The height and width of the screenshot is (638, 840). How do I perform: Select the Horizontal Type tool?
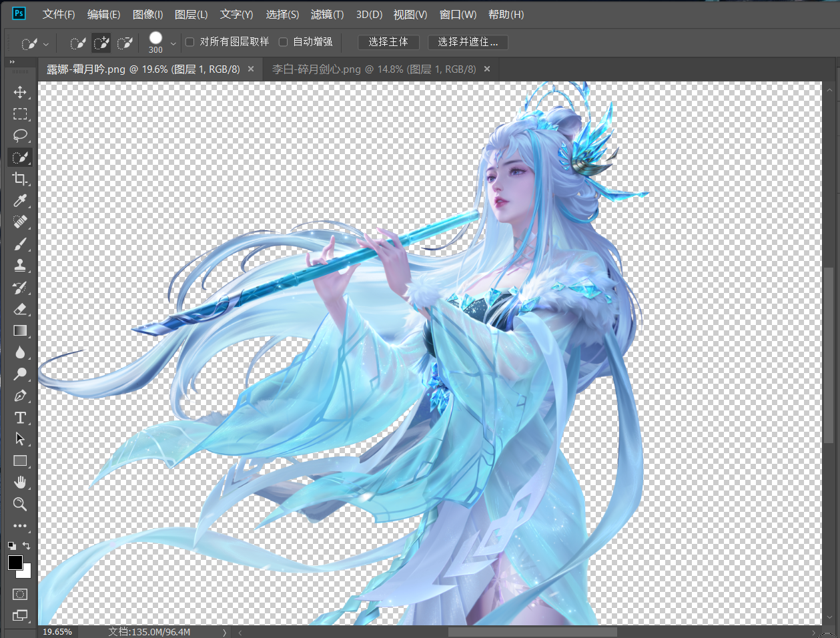click(20, 418)
